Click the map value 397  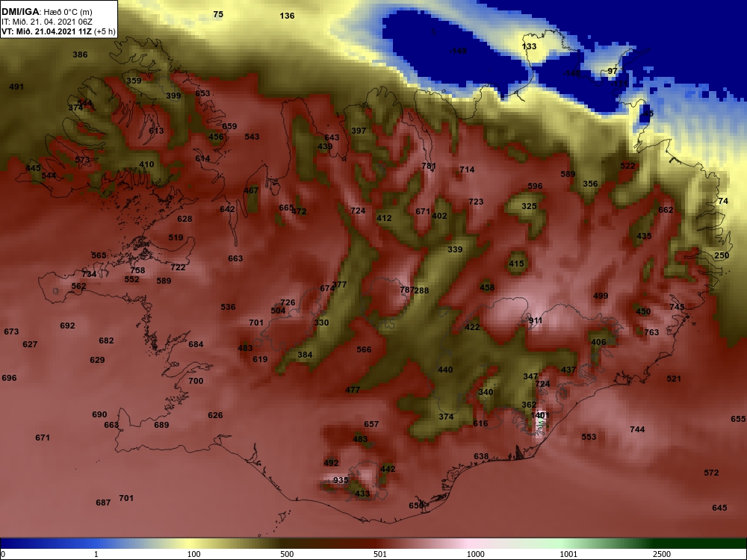(359, 131)
